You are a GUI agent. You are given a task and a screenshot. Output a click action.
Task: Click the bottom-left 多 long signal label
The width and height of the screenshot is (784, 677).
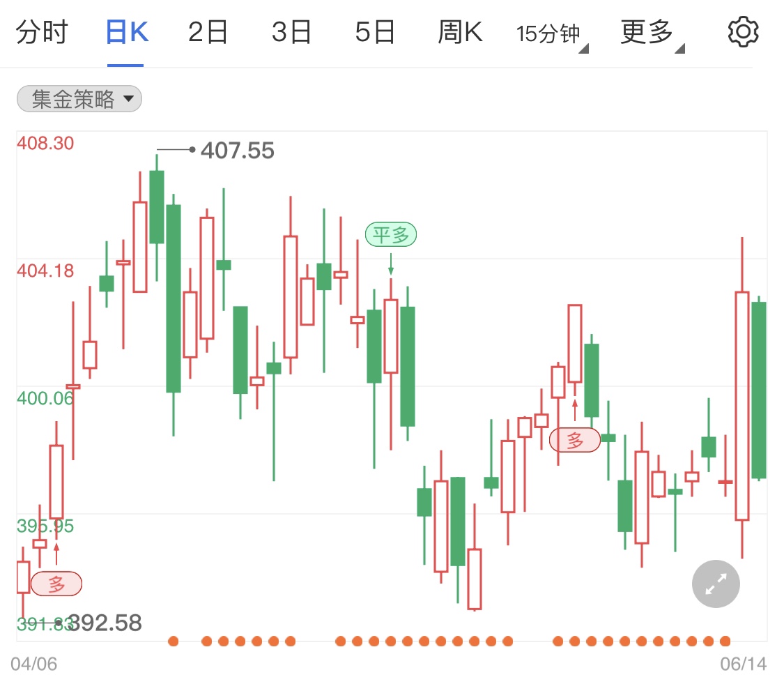coord(56,584)
